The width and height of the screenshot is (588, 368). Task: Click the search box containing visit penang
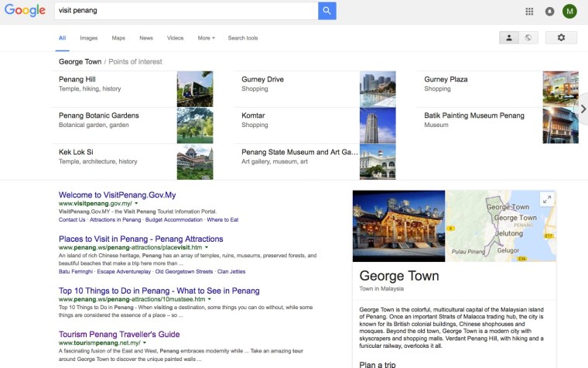coord(186,11)
